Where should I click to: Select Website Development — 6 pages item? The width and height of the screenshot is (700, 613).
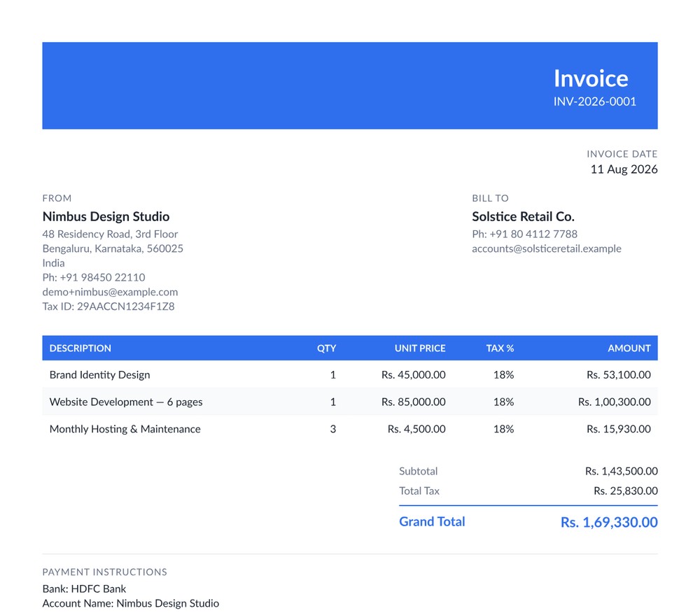(x=126, y=402)
